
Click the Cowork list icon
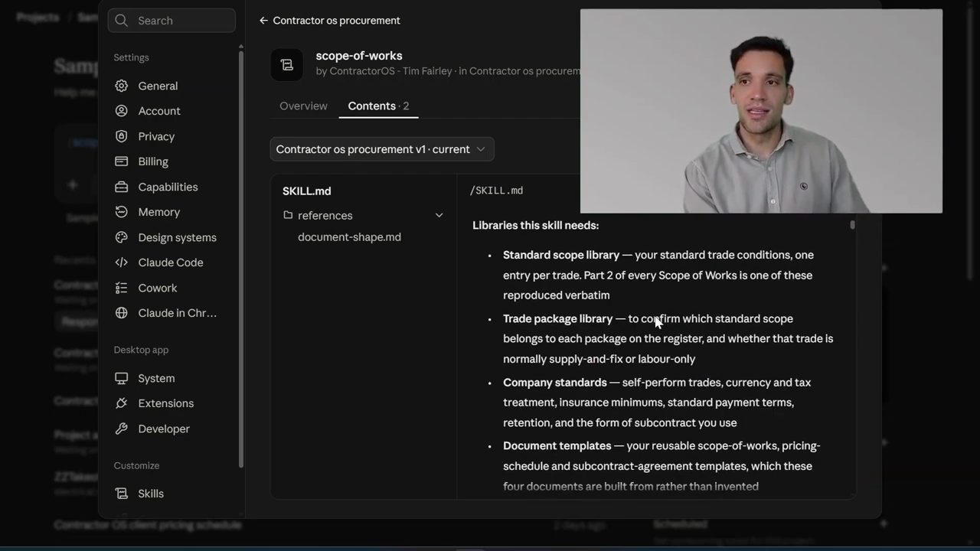click(121, 288)
